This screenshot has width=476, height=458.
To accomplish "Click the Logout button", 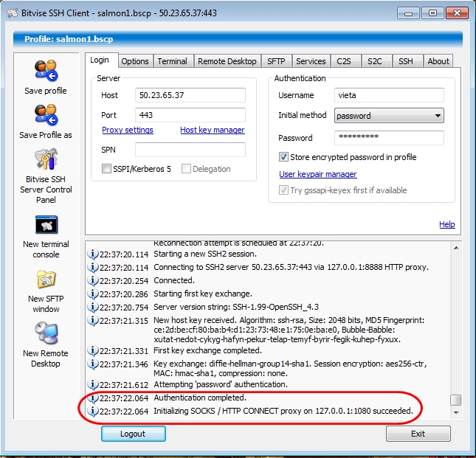I will [x=134, y=434].
